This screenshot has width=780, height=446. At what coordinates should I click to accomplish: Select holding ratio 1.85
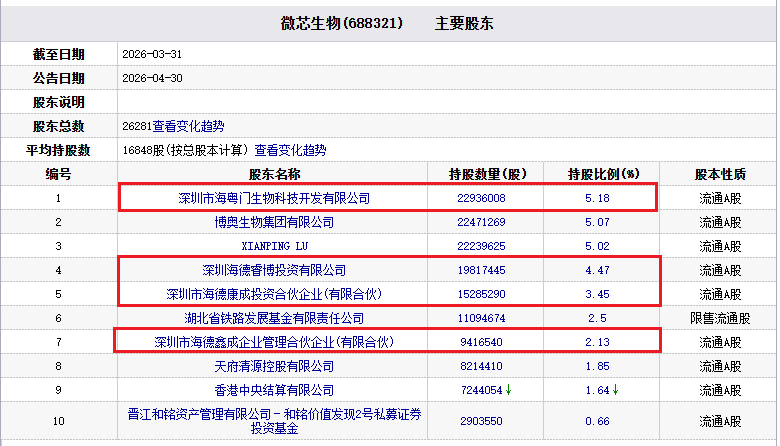tap(597, 366)
